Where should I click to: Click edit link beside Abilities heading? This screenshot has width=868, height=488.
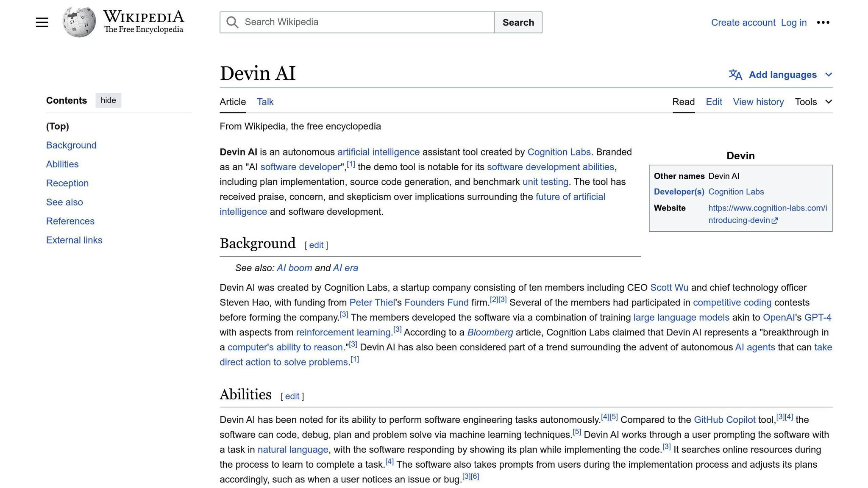[x=292, y=396]
